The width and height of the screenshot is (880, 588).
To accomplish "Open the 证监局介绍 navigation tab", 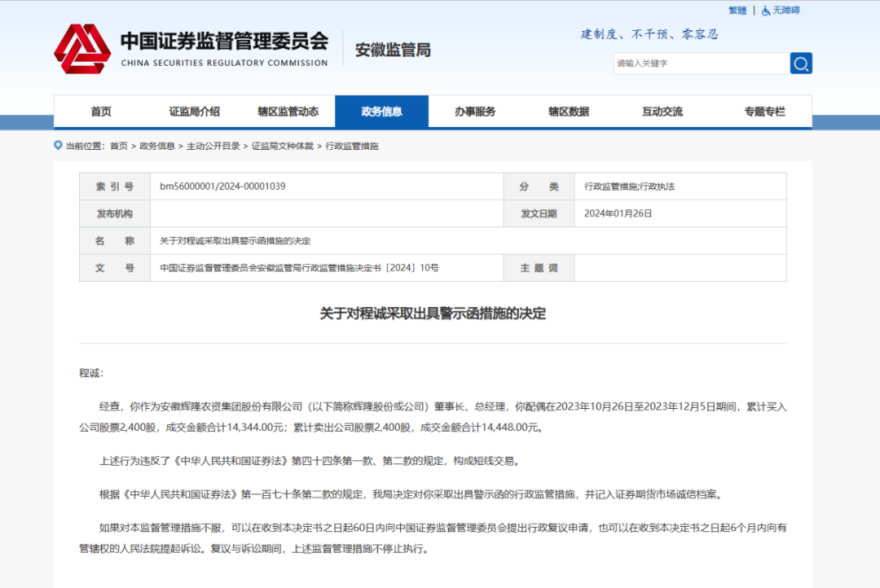I will tap(195, 112).
